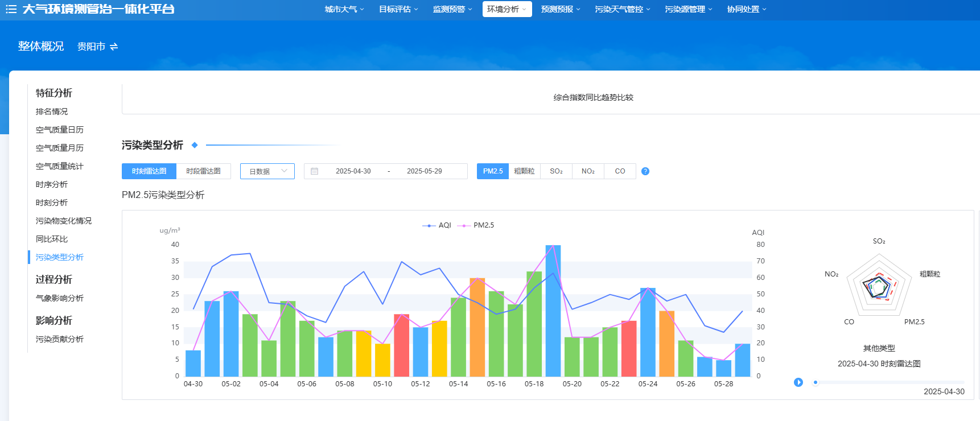Viewport: 980px width, 421px height.
Task: Click the start date 2025-04-30 field
Action: pyautogui.click(x=353, y=171)
